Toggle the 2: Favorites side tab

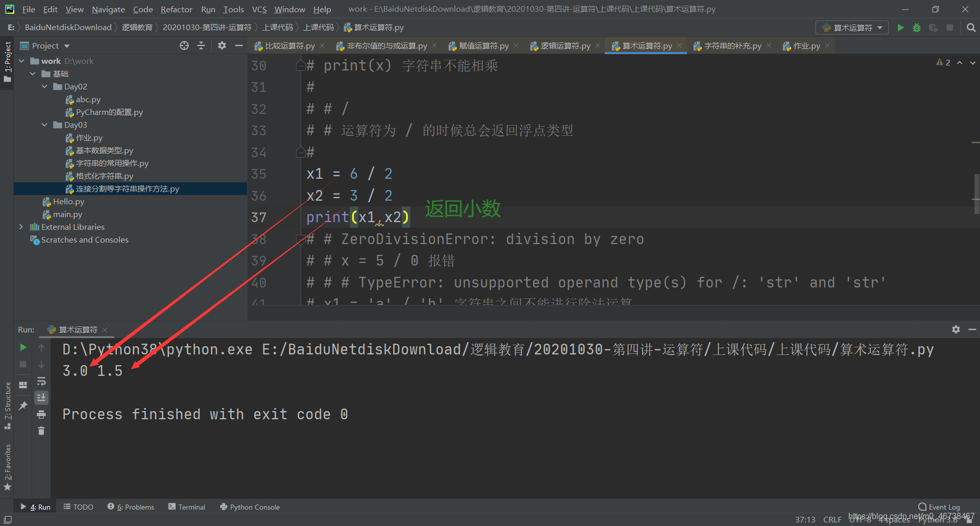point(7,467)
